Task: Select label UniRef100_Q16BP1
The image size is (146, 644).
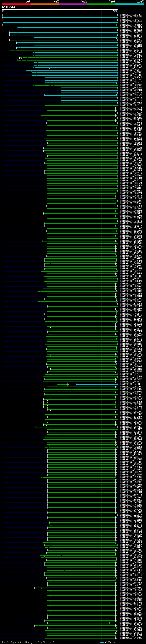Action: pyautogui.click(x=131, y=218)
